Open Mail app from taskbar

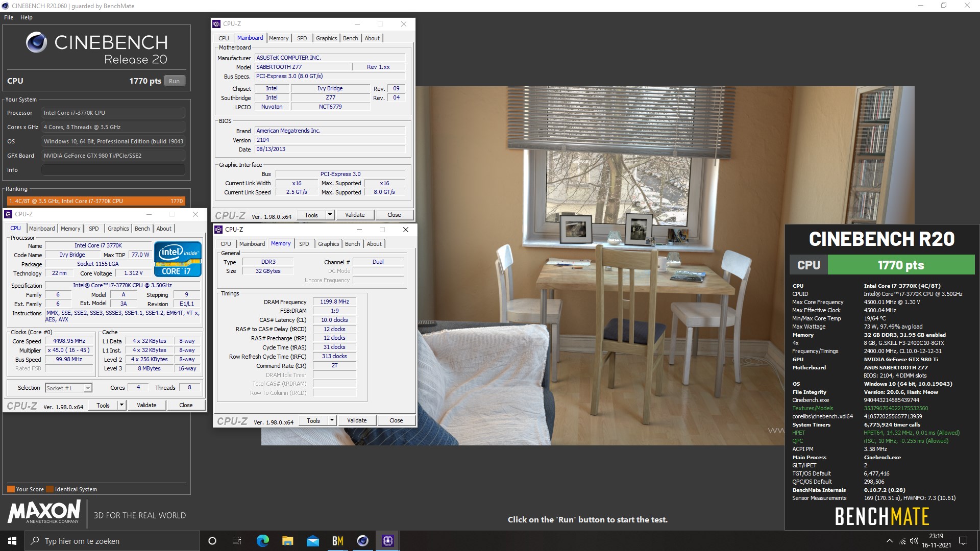click(x=312, y=541)
